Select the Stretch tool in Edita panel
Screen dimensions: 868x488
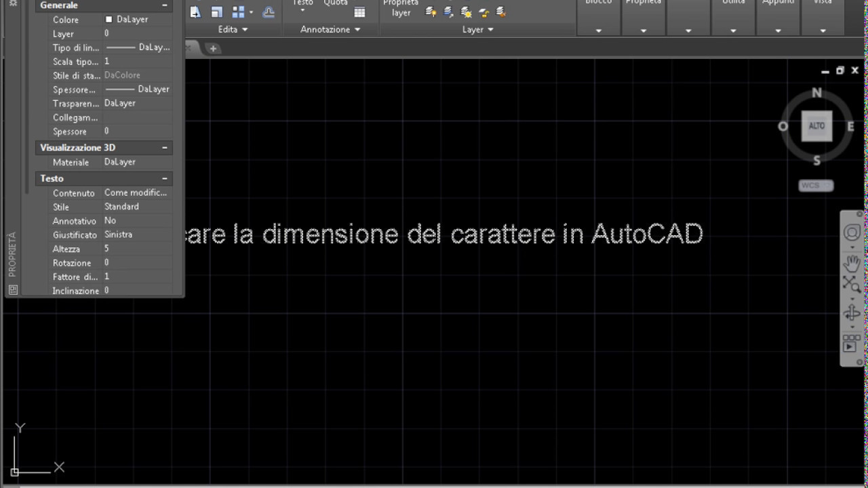point(195,12)
